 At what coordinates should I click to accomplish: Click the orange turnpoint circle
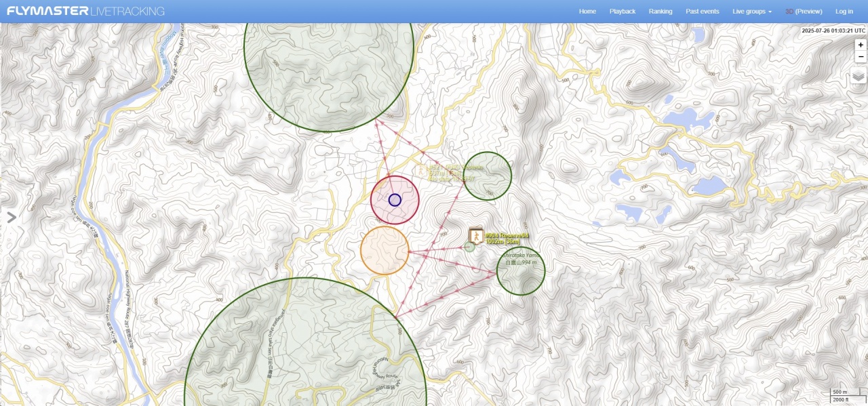coord(384,251)
